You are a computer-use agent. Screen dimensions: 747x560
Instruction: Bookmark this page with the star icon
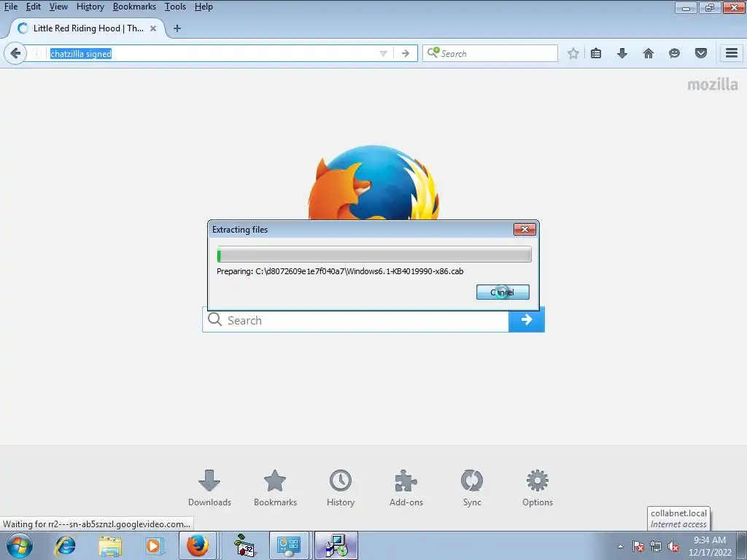pos(573,53)
